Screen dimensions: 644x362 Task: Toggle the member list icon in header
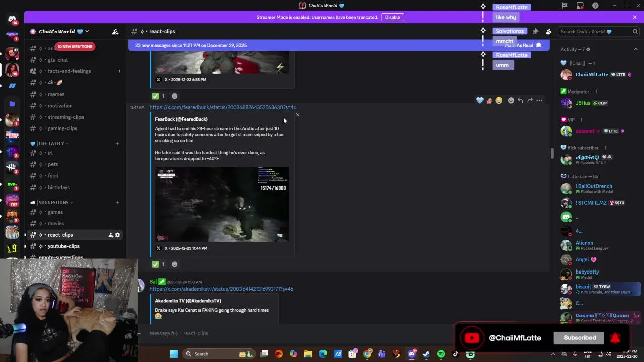click(548, 31)
